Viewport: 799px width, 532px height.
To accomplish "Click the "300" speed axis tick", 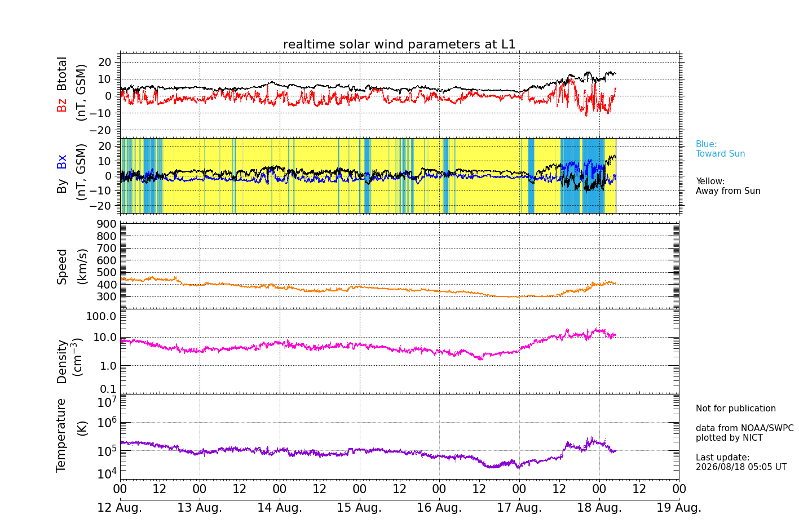I will 107,297.
